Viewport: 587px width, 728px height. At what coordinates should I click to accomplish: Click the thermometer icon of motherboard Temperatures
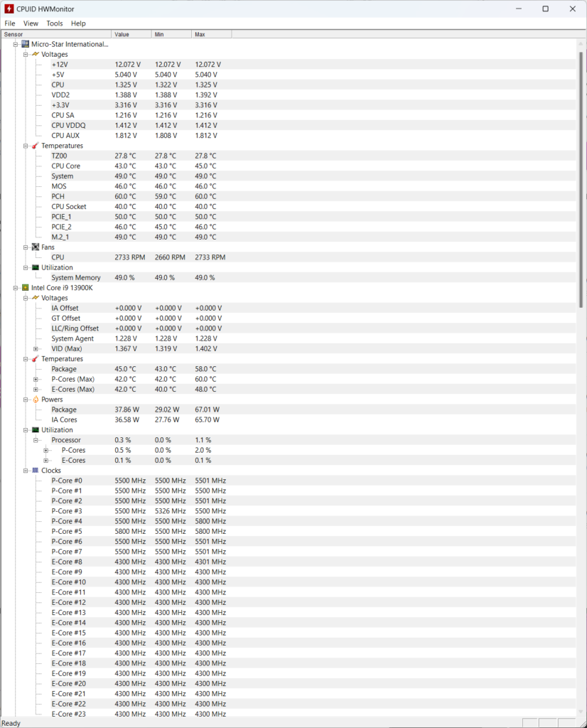[x=36, y=146]
